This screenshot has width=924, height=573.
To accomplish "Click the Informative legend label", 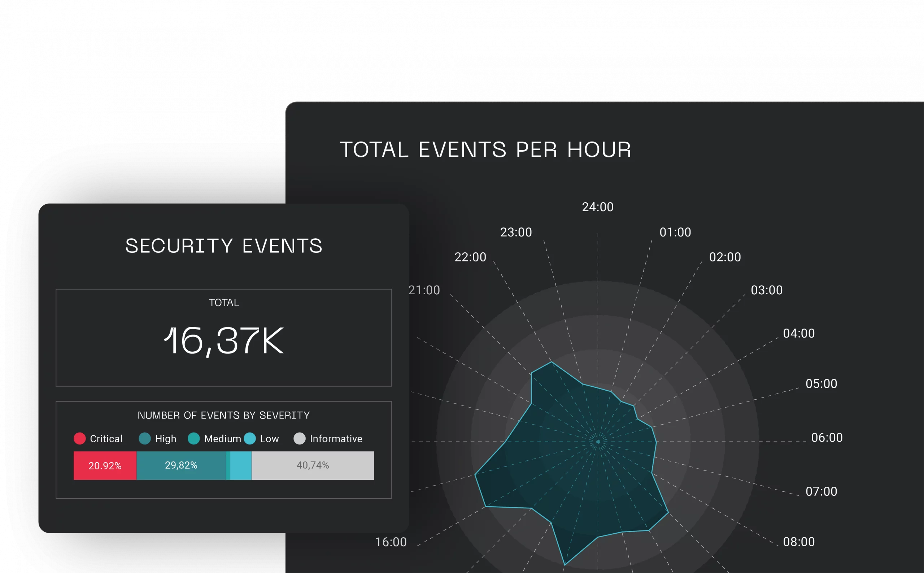I will click(x=336, y=438).
